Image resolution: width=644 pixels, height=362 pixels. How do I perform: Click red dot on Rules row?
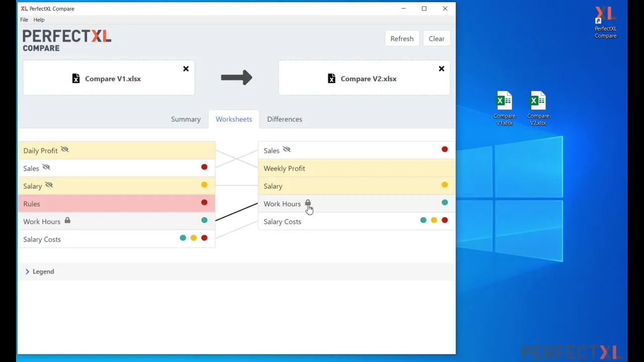pos(204,203)
